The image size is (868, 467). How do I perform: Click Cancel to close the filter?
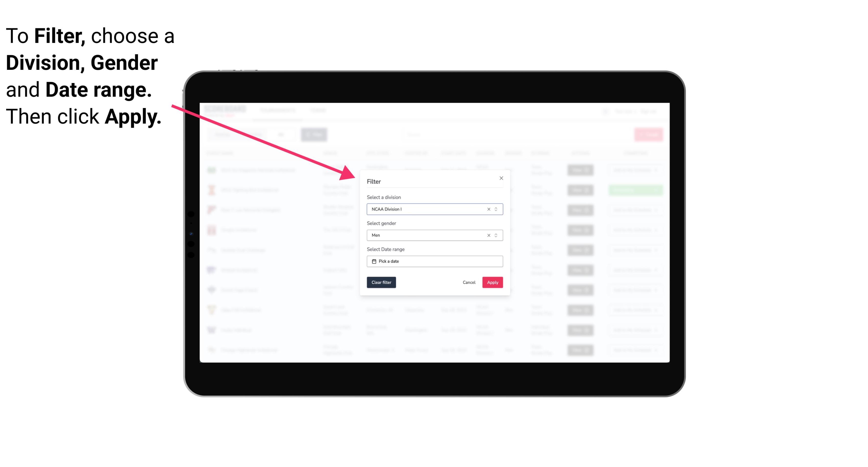[x=469, y=283]
